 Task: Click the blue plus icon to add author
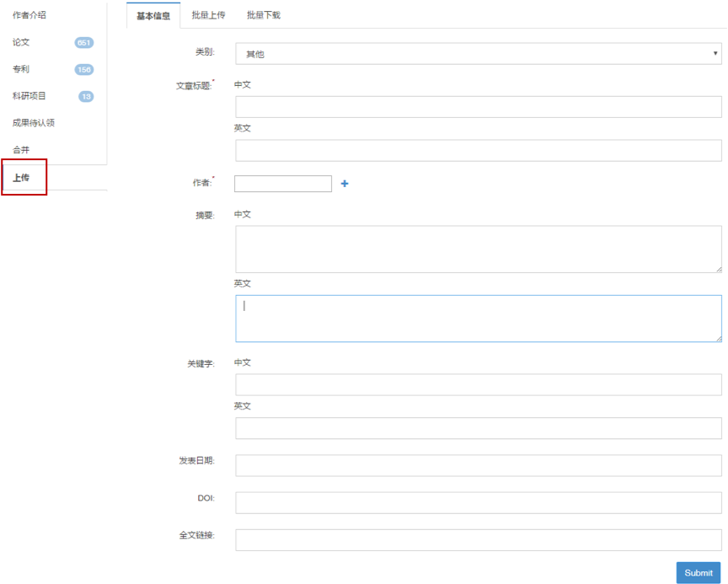(x=345, y=184)
